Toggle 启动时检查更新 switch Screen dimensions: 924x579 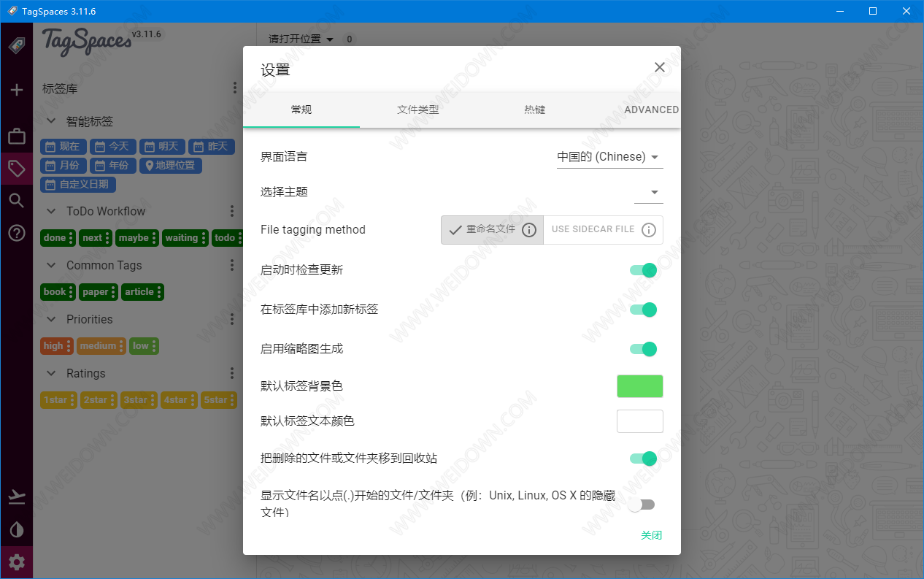click(x=644, y=270)
